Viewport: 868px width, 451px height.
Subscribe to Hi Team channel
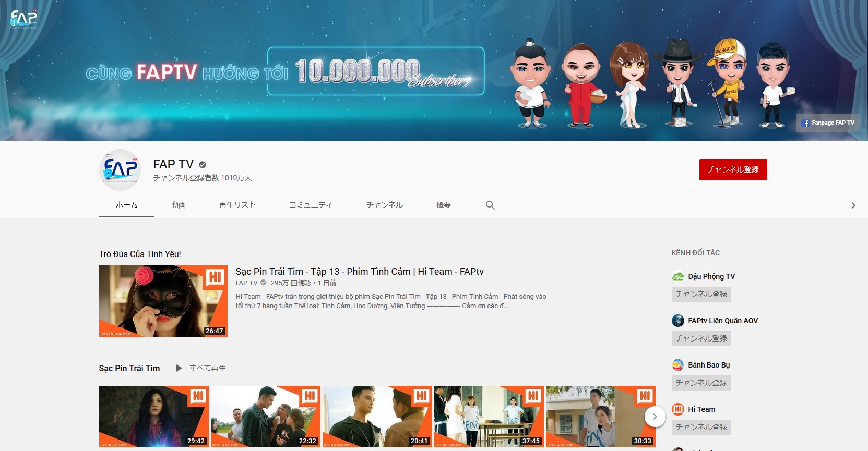[x=701, y=427]
